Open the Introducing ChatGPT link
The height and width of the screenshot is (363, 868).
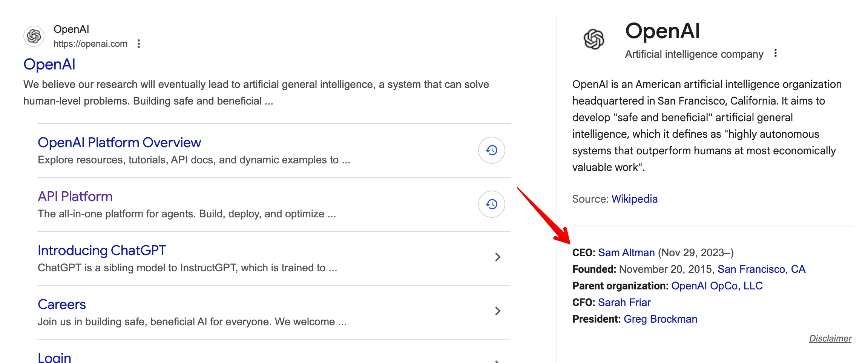[x=101, y=251]
